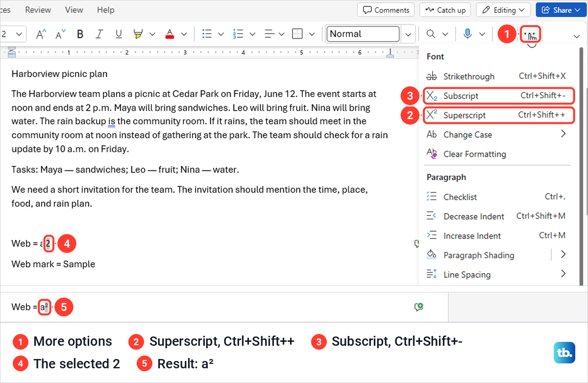Apply a numbered list
Image resolution: width=588 pixels, height=383 pixels.
[x=238, y=34]
